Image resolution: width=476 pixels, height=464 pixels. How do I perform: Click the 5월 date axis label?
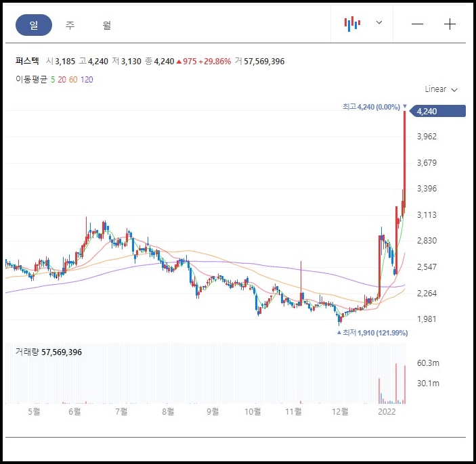(34, 411)
